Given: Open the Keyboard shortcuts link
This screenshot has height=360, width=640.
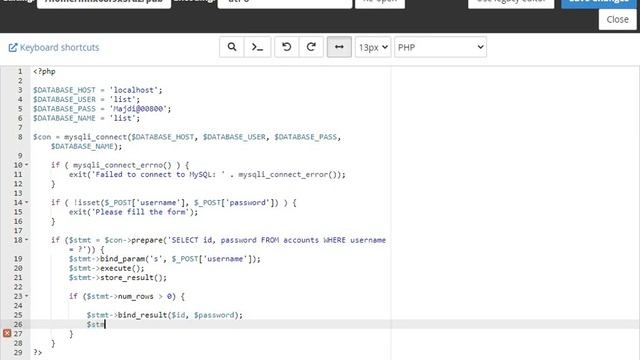Looking at the screenshot, I should (59, 47).
